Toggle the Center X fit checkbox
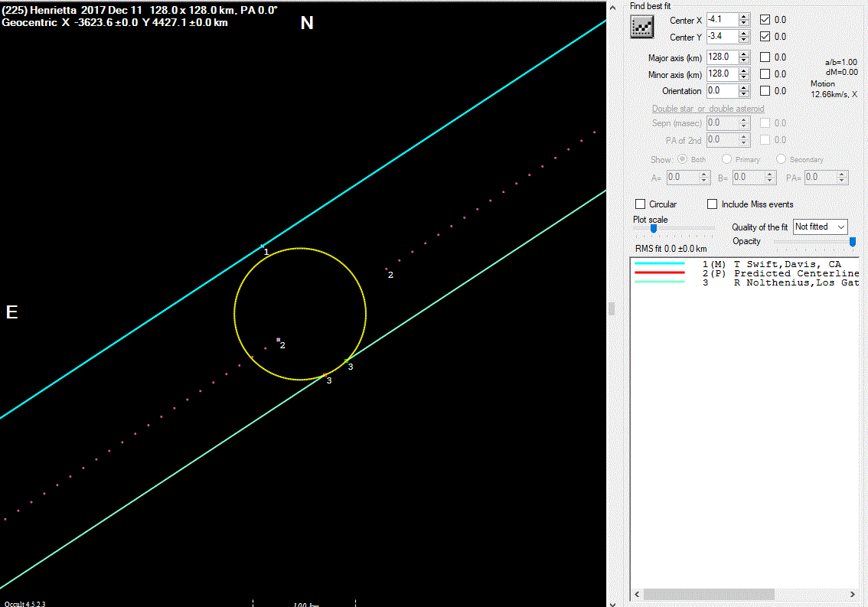Viewport: 868px width, 607px height. click(x=765, y=19)
